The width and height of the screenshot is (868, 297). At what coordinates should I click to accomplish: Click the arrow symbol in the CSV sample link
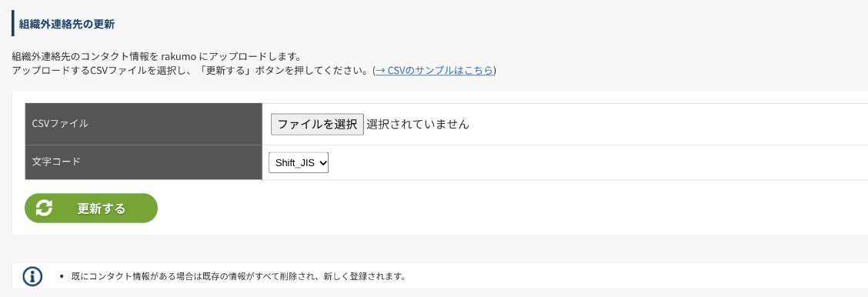click(380, 70)
